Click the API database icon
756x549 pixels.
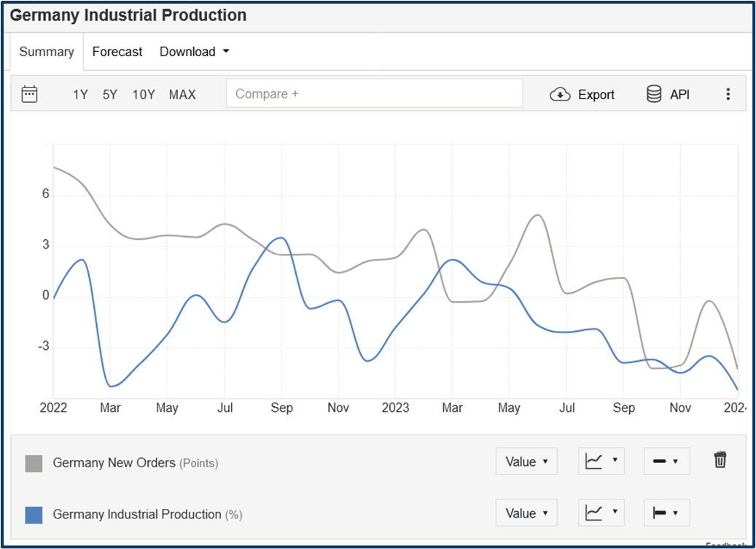(654, 94)
